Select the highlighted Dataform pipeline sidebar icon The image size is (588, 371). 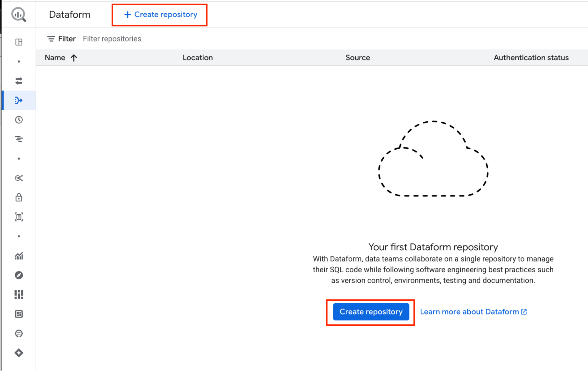pos(19,100)
